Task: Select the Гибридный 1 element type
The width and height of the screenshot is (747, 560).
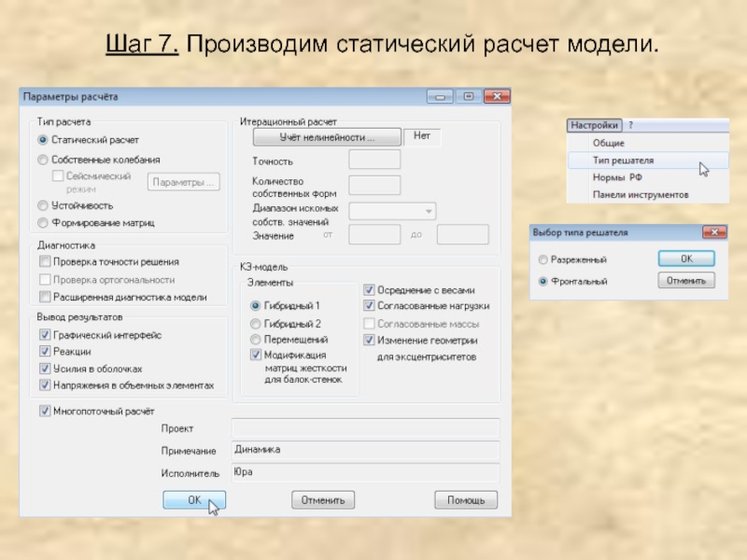Action: click(x=255, y=306)
